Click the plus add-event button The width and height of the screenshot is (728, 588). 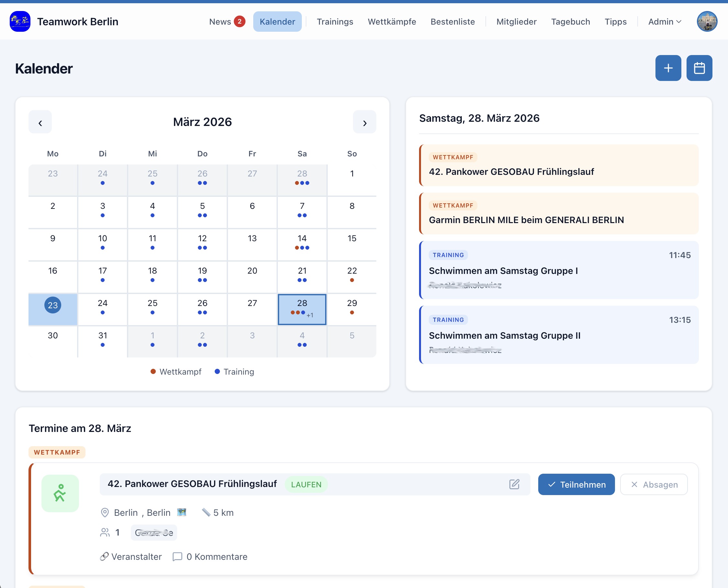point(668,68)
